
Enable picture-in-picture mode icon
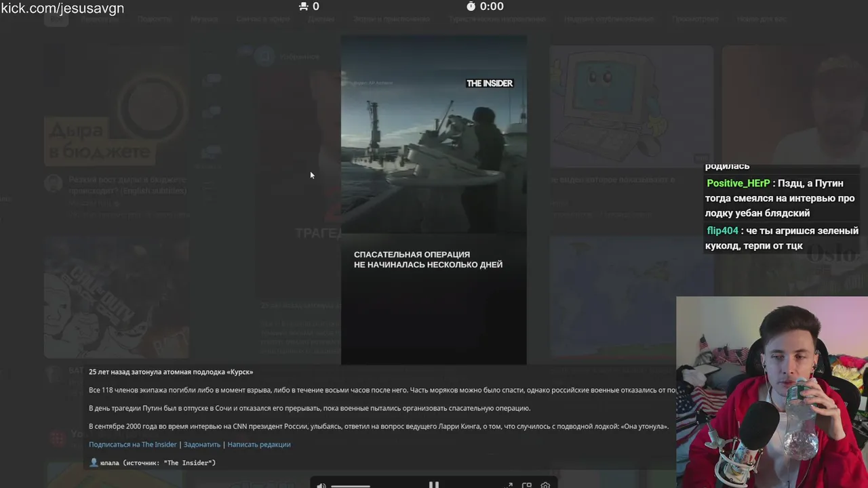[x=527, y=485]
